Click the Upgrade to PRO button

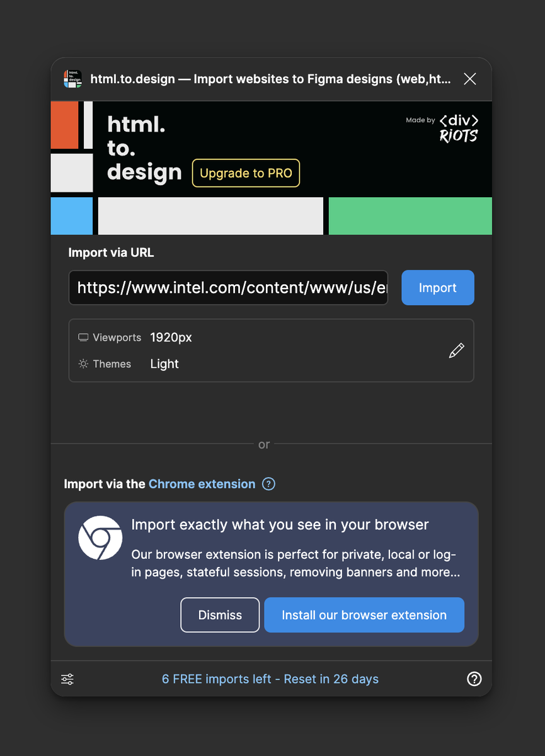click(x=246, y=173)
